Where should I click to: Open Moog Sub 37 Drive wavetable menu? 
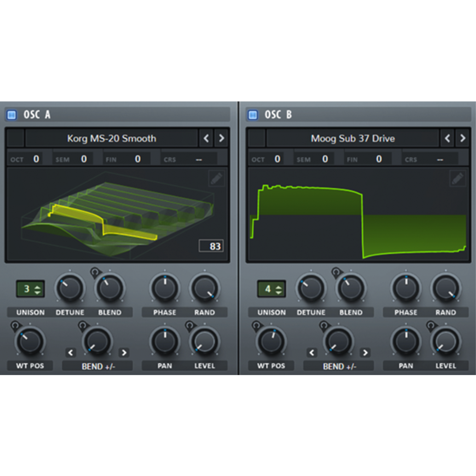tap(353, 138)
